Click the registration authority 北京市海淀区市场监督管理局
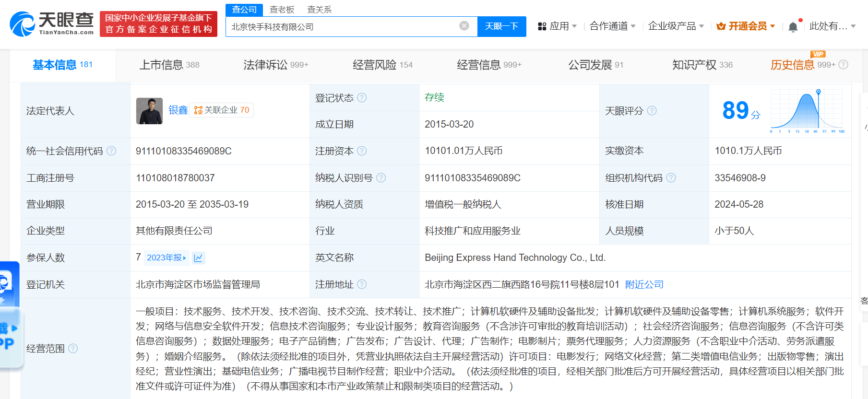Screen dimensions: 868x399 (198, 284)
